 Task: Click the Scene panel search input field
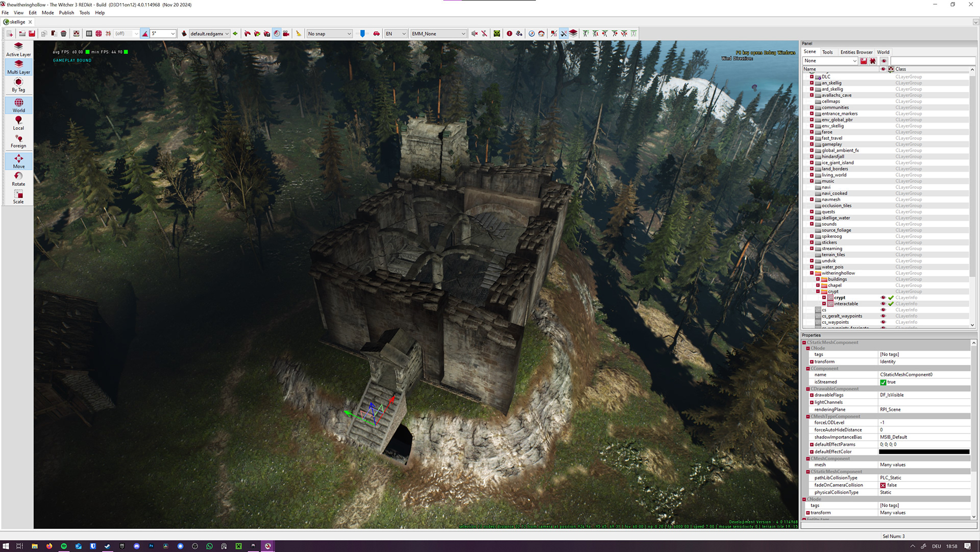click(x=932, y=61)
